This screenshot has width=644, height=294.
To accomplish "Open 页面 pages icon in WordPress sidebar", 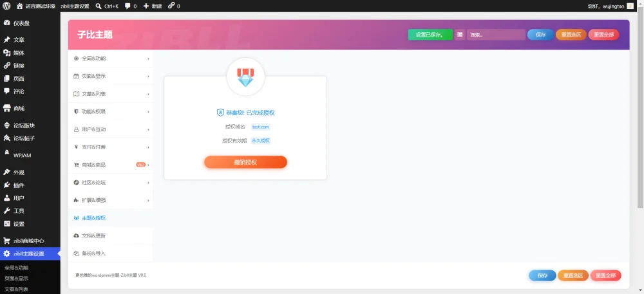I will point(6,78).
